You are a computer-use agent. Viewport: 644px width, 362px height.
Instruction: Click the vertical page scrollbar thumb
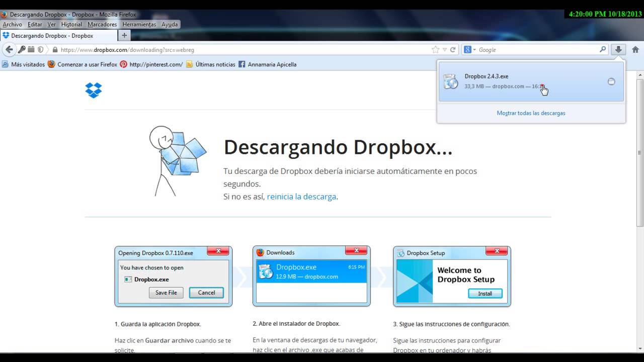coord(640,152)
